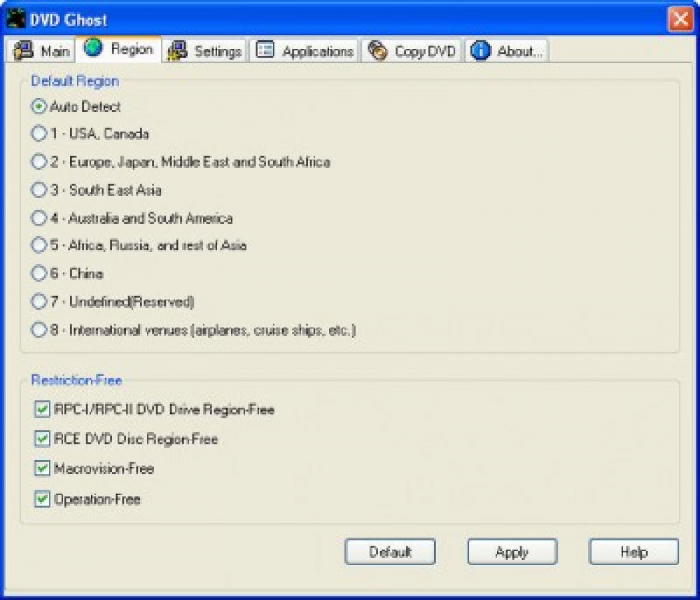Choose region 4 - Australia and South America
This screenshot has width=700, height=600.
[132, 217]
